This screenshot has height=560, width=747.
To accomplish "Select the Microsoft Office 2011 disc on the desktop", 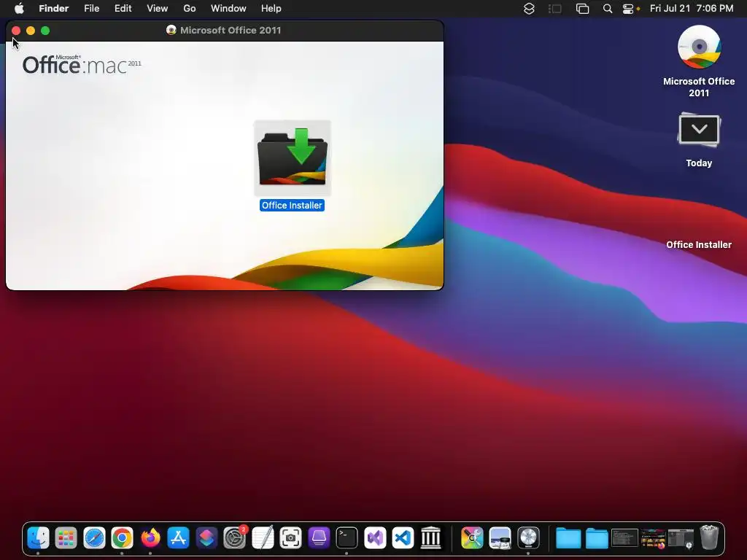I will coord(699,47).
